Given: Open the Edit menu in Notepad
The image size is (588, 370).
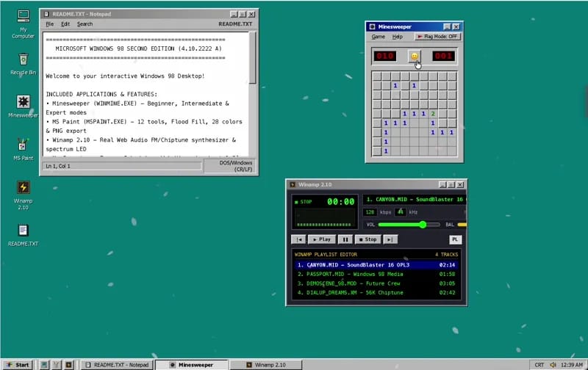Looking at the screenshot, I should click(x=65, y=24).
